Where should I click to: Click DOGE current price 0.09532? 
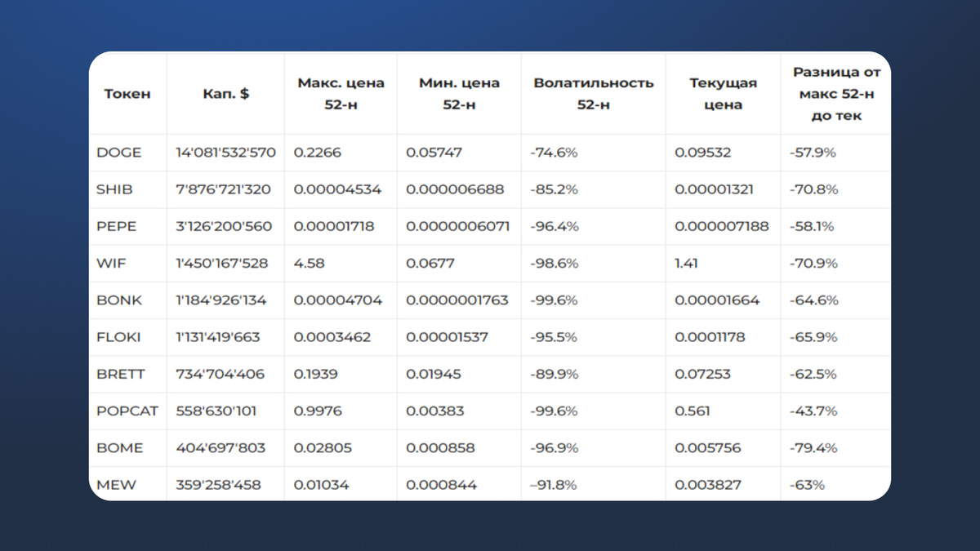(x=702, y=153)
